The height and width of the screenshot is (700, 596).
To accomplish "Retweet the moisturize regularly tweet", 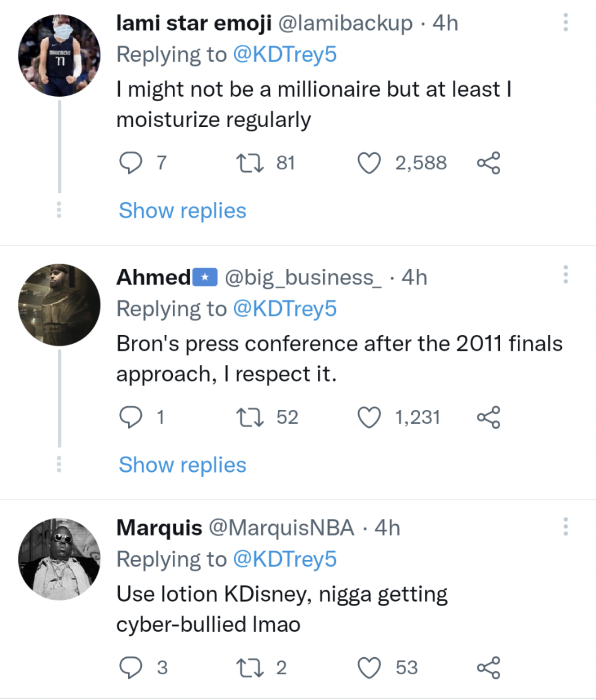I will (250, 163).
